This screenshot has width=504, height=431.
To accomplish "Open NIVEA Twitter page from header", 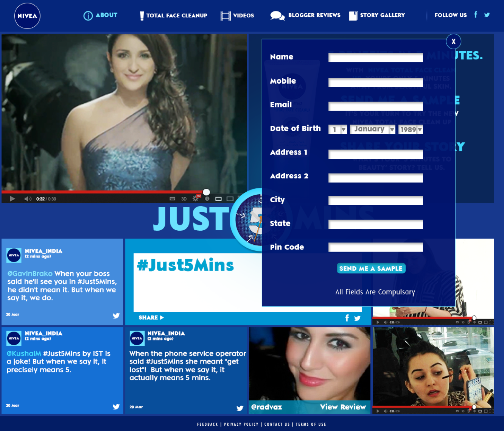I will tap(487, 15).
